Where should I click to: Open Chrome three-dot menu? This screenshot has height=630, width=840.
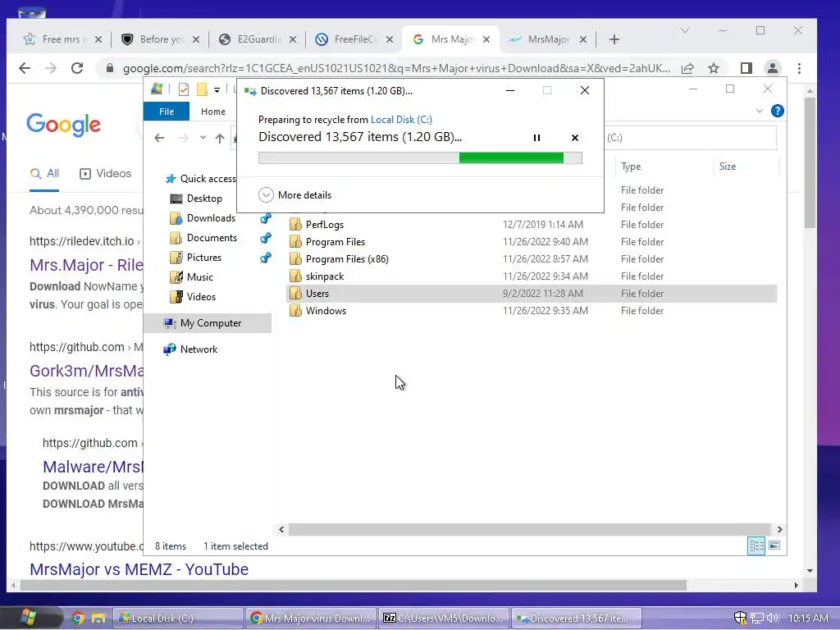[x=799, y=68]
